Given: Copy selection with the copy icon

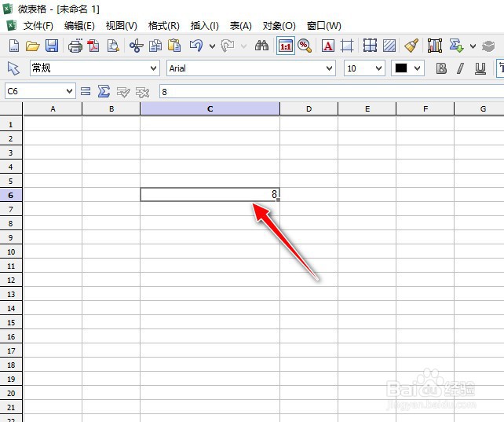Looking at the screenshot, I should 155,46.
